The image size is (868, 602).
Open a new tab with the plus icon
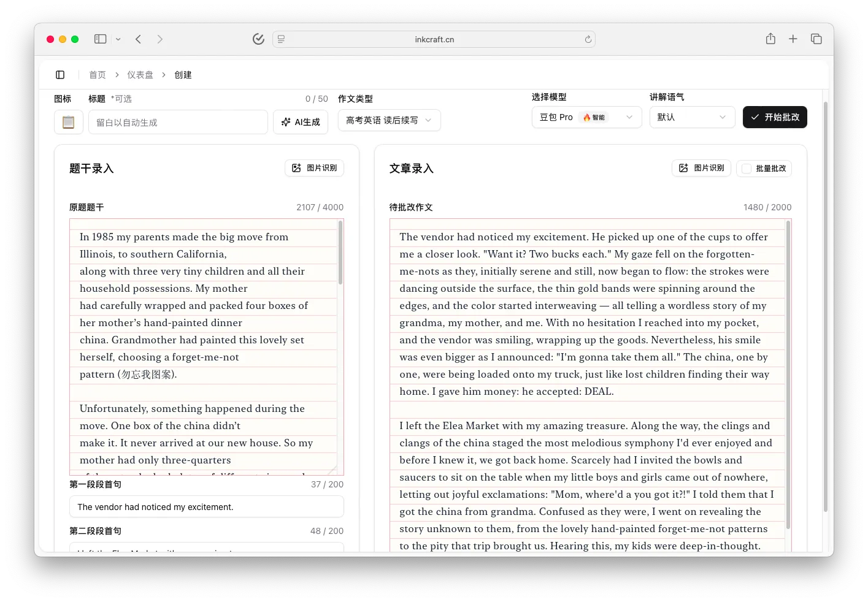point(793,39)
